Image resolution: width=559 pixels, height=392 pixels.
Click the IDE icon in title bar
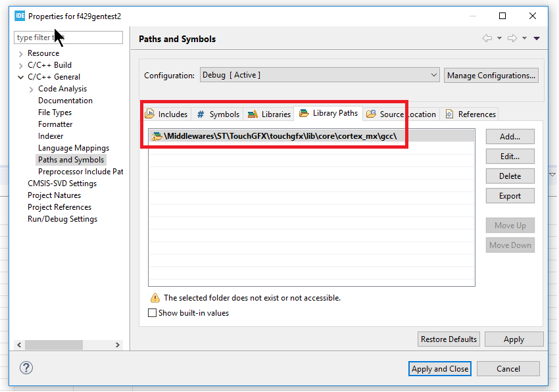click(x=20, y=16)
